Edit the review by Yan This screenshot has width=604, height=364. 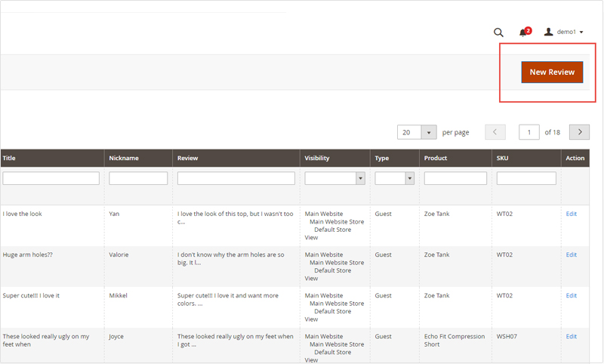pos(572,214)
